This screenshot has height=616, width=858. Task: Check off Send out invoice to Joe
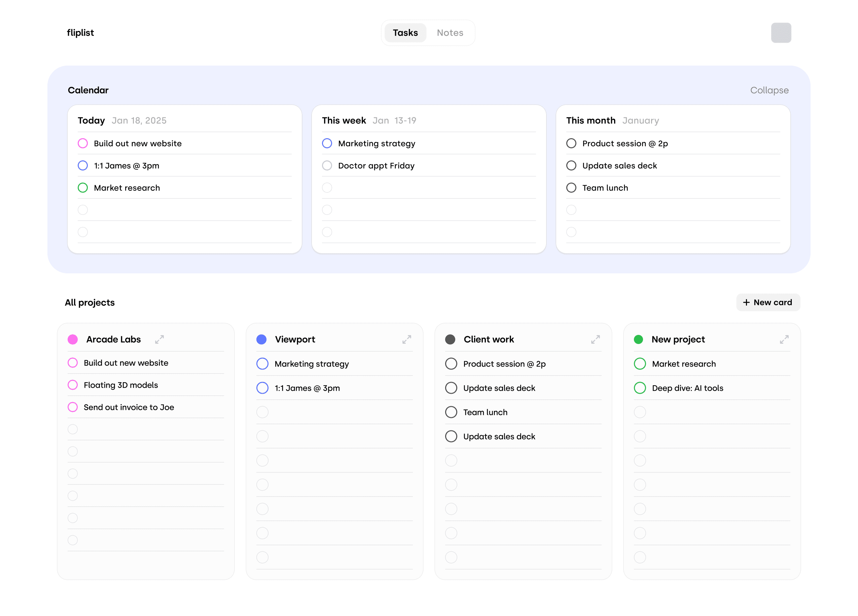pos(73,407)
